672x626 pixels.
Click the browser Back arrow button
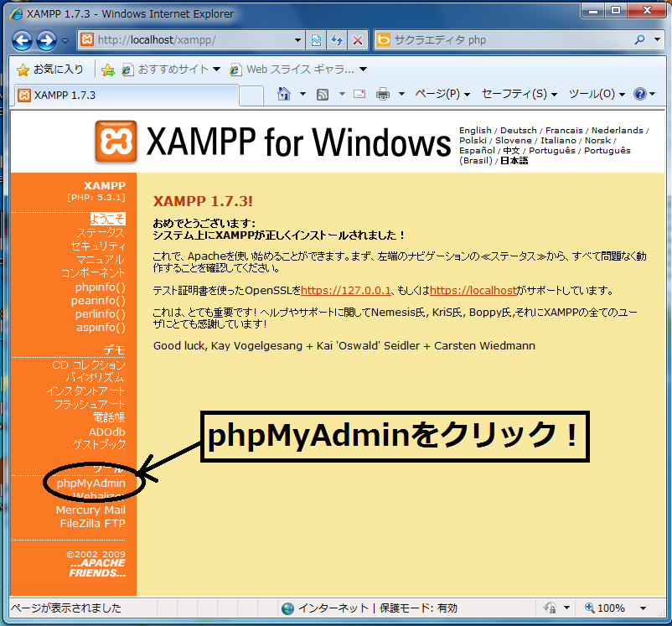coord(22,40)
